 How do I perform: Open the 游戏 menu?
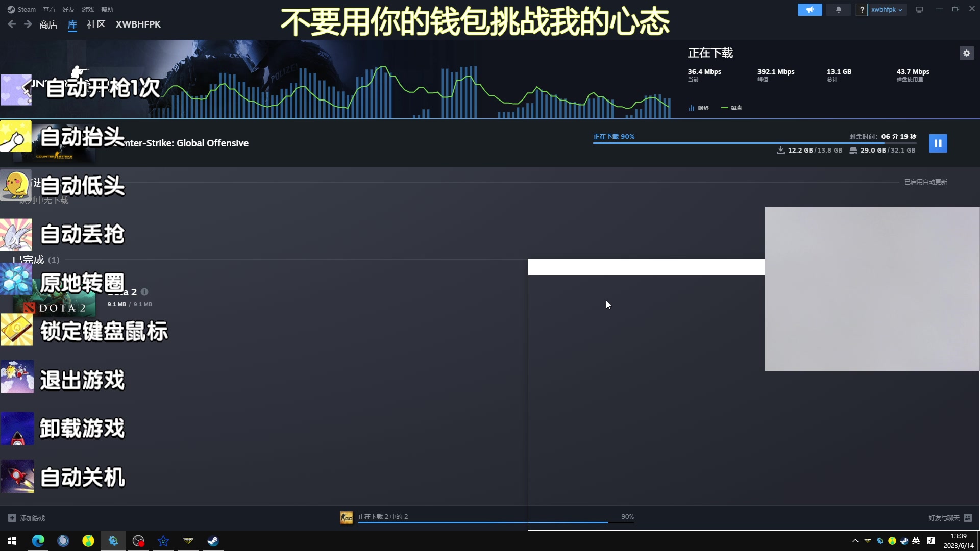(88, 9)
